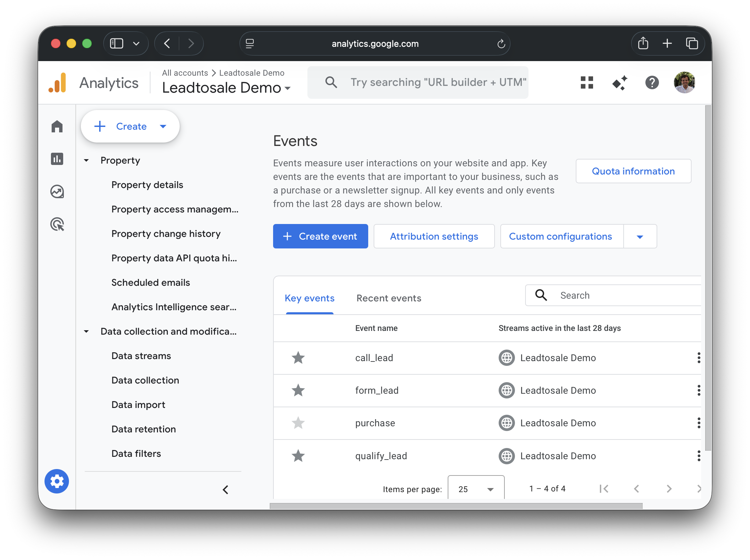Open Explore from left navigation
The height and width of the screenshot is (560, 750).
click(57, 191)
